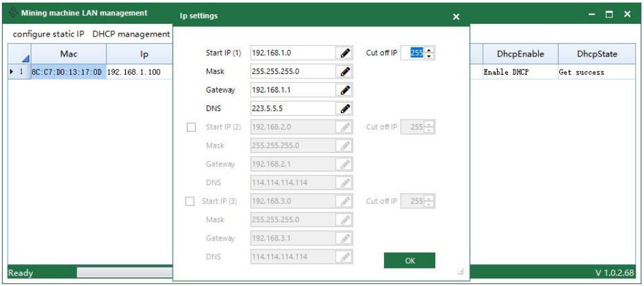Click the app logo in the title bar

click(13, 13)
